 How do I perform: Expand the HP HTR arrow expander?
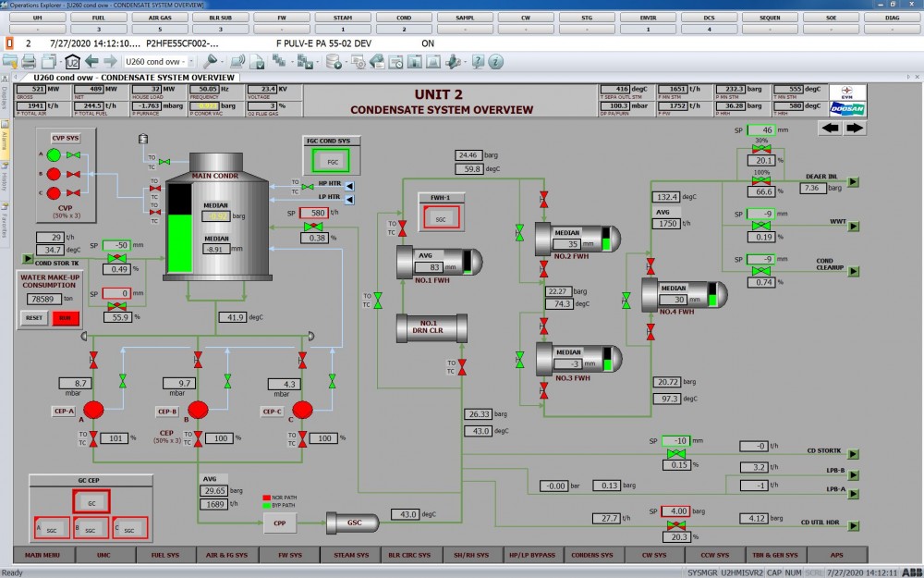pos(351,184)
